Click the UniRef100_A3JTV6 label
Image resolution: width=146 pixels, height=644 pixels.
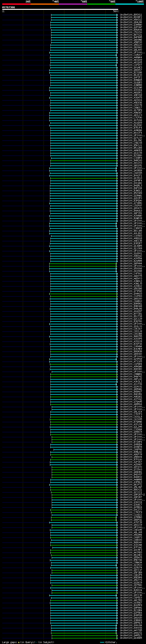tap(131, 384)
